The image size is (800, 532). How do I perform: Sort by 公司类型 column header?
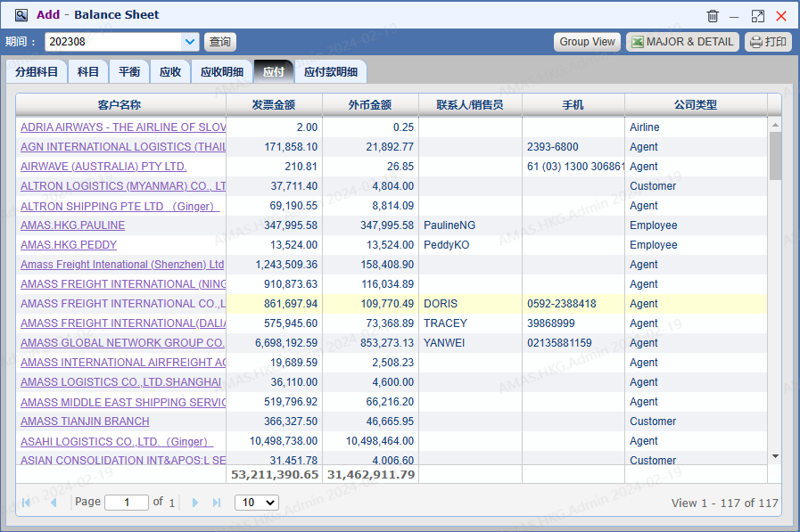(x=696, y=105)
